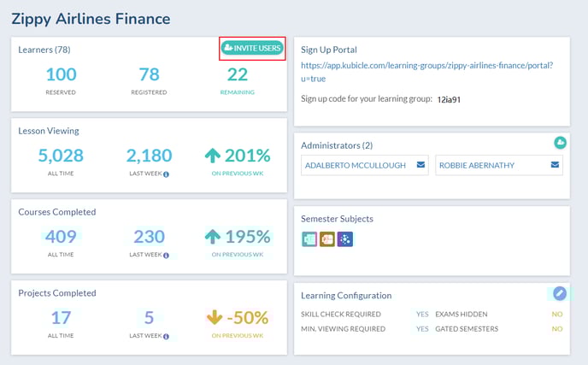Click the 100 reserved learners value

(61, 74)
